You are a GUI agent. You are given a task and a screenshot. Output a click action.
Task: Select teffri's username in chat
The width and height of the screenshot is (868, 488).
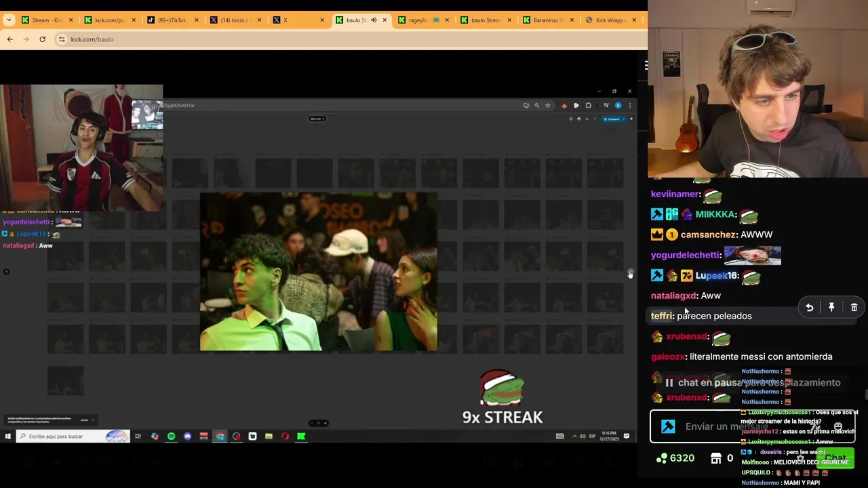(x=661, y=316)
